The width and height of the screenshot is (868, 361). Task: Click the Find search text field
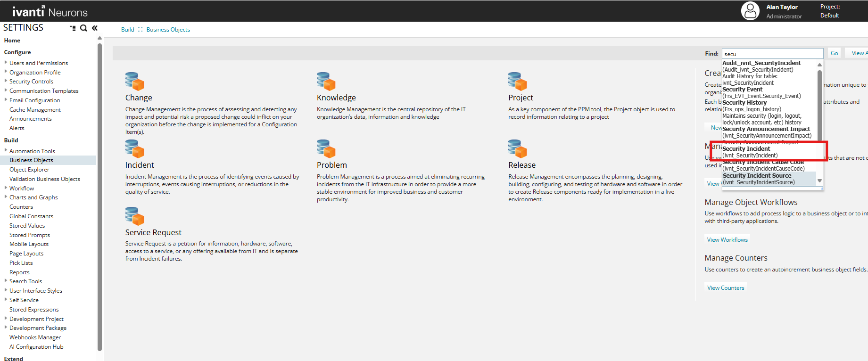click(772, 54)
